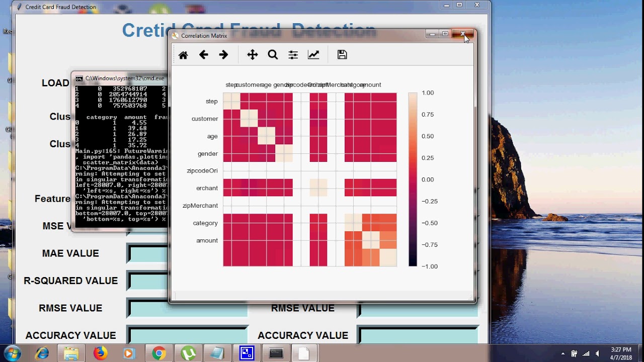Click the 'R-SQUARED VALUE' label in main window
The image size is (644, 362).
pyautogui.click(x=71, y=281)
